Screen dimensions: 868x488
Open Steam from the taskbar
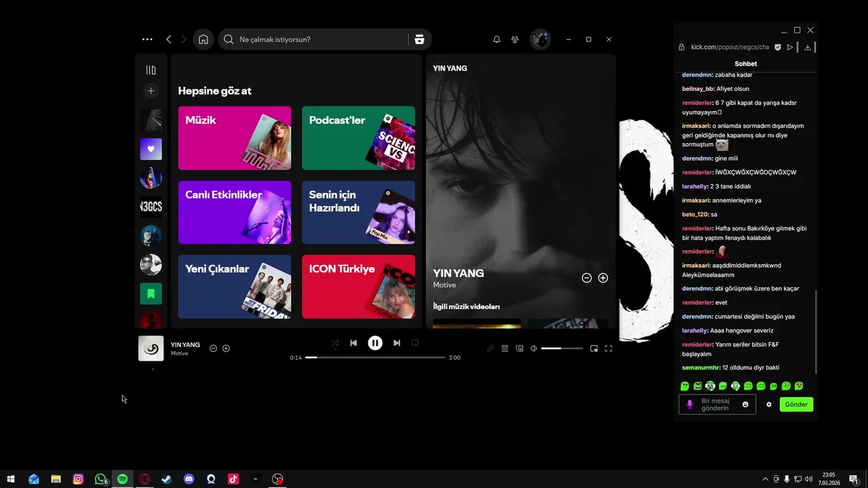[x=166, y=479]
